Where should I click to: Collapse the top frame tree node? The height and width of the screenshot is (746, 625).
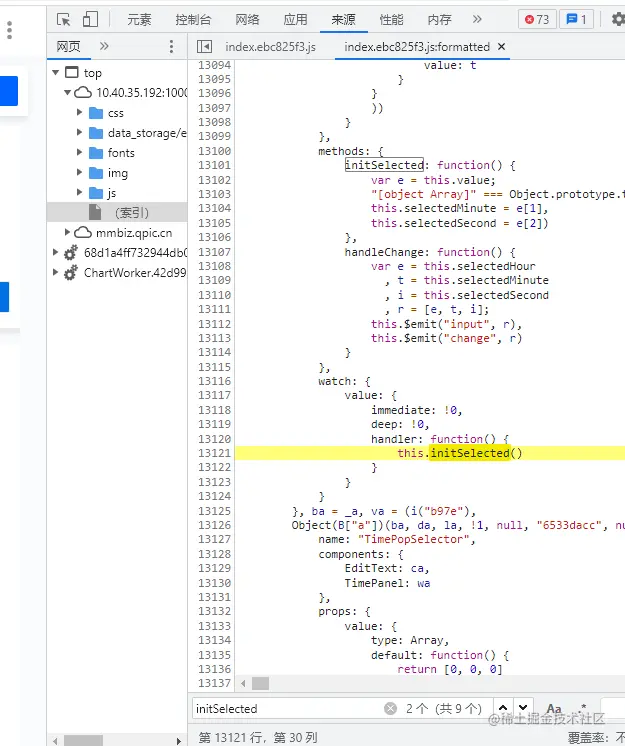click(56, 72)
